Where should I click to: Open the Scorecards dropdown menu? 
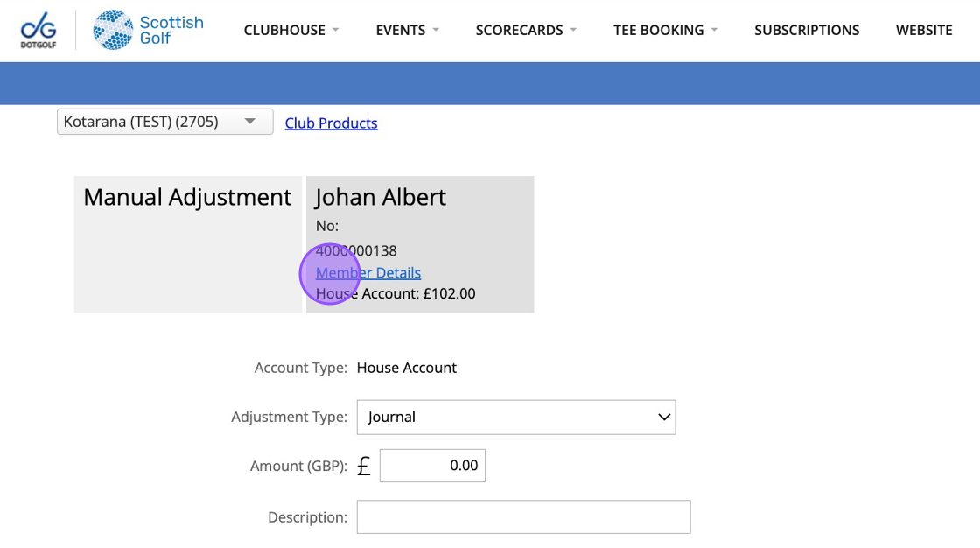(x=526, y=30)
